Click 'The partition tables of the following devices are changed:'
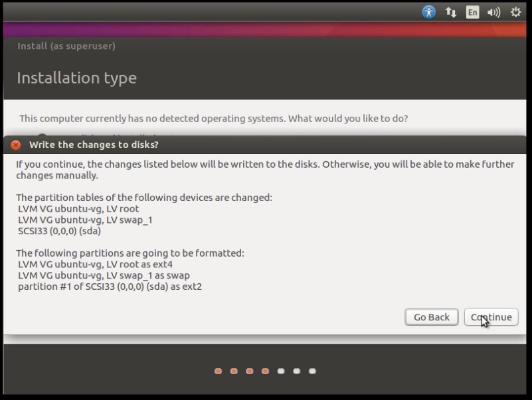Image resolution: width=532 pixels, height=400 pixels. (144, 198)
